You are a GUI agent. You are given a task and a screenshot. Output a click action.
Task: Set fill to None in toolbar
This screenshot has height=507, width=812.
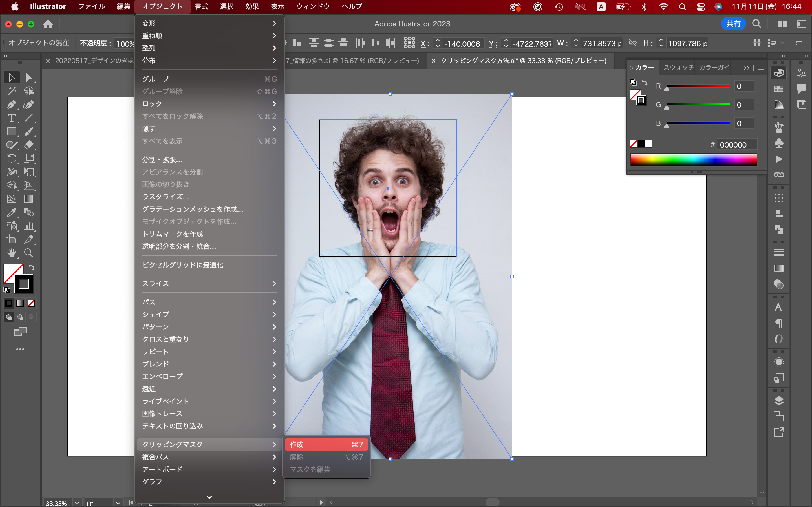[31, 303]
